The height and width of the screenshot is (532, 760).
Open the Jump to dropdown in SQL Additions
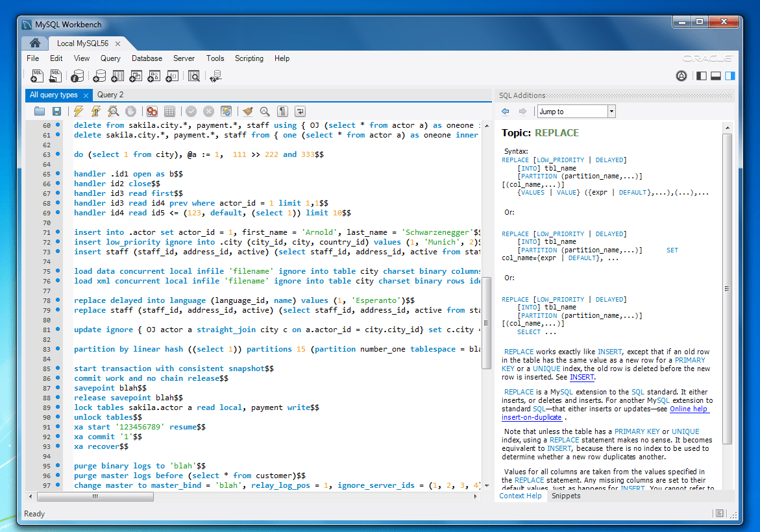611,111
